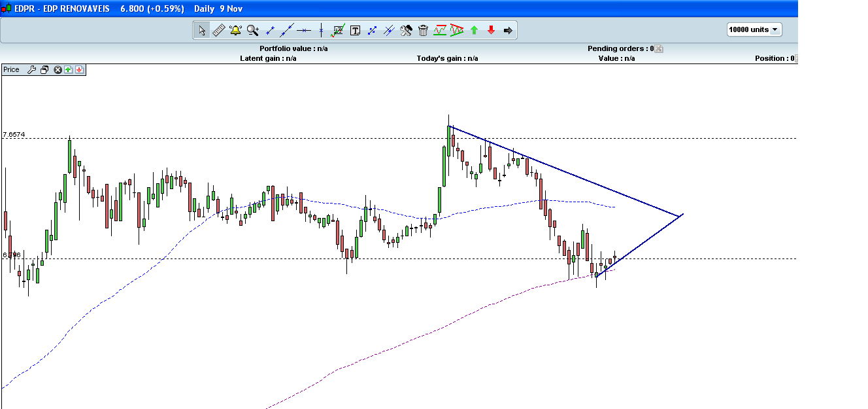Select the triangle pattern tool

pyautogui.click(x=457, y=30)
